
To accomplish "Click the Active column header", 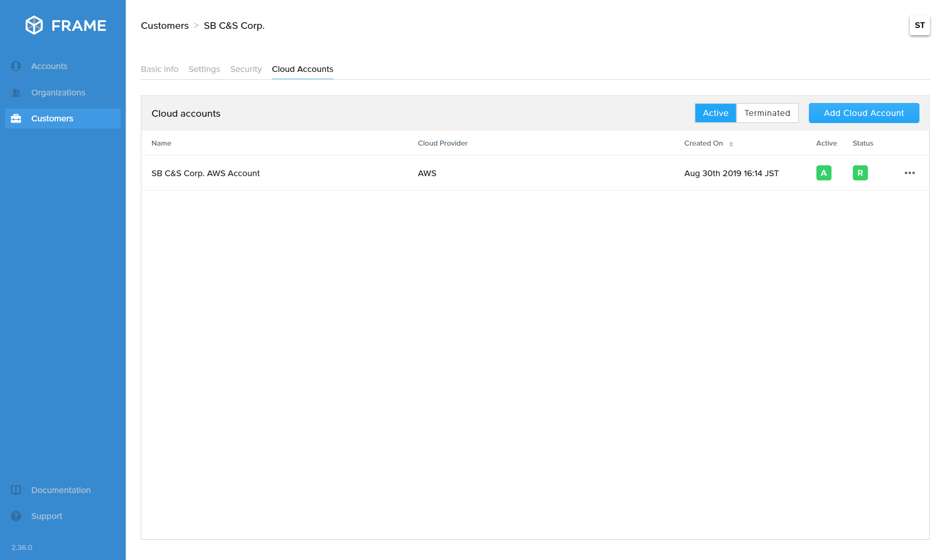I will click(826, 143).
